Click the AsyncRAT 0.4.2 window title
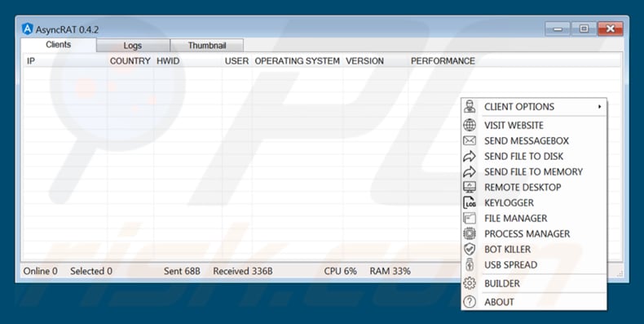 click(x=67, y=29)
